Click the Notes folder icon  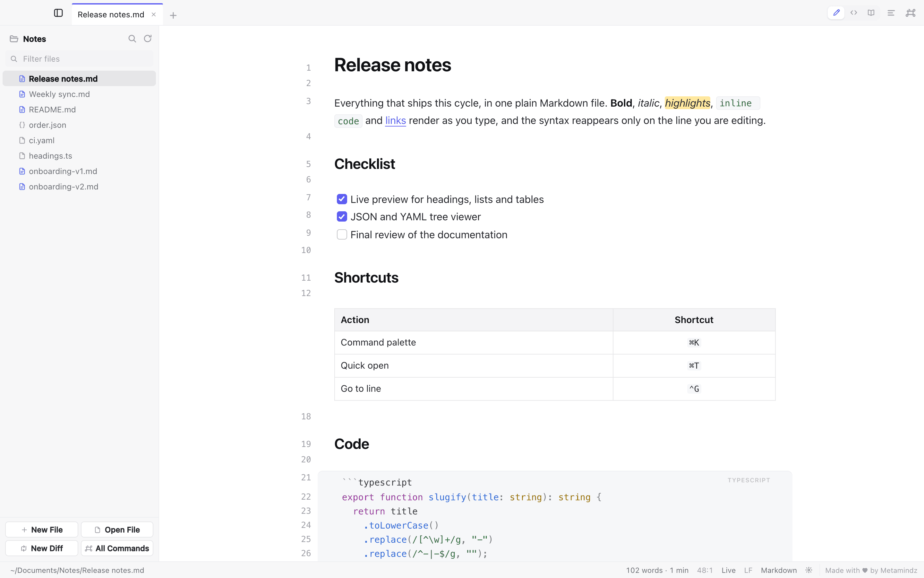click(14, 39)
